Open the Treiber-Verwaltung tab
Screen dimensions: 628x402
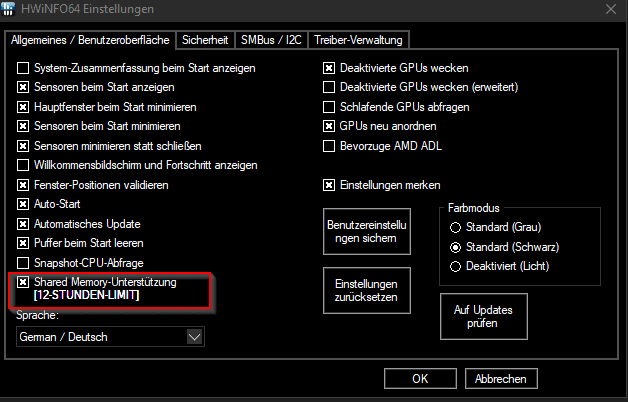tap(358, 40)
